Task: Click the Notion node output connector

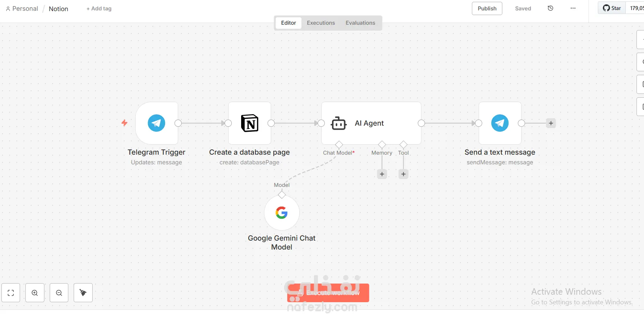Action: coord(271,123)
